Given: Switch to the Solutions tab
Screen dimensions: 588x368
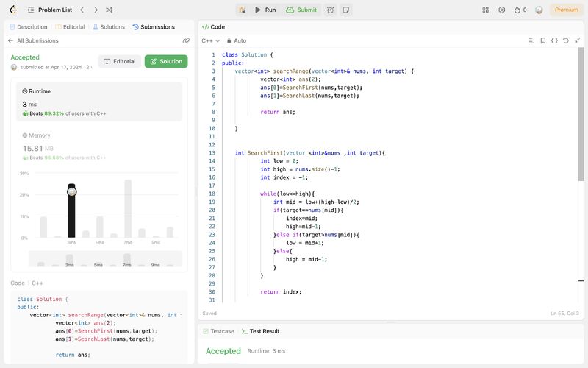Looking at the screenshot, I should (x=109, y=27).
